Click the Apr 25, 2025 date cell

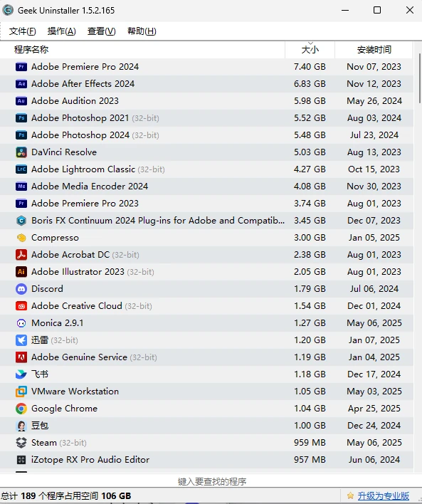[x=374, y=408]
